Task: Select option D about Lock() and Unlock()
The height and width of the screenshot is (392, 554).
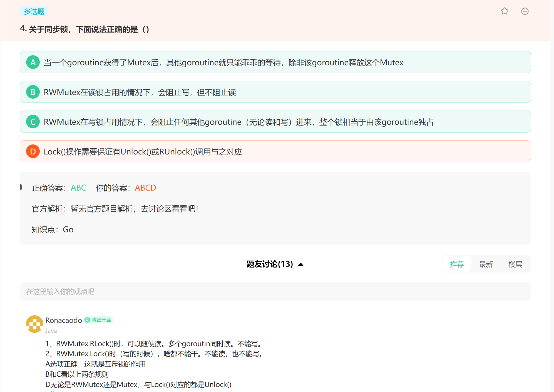Action: pos(143,152)
